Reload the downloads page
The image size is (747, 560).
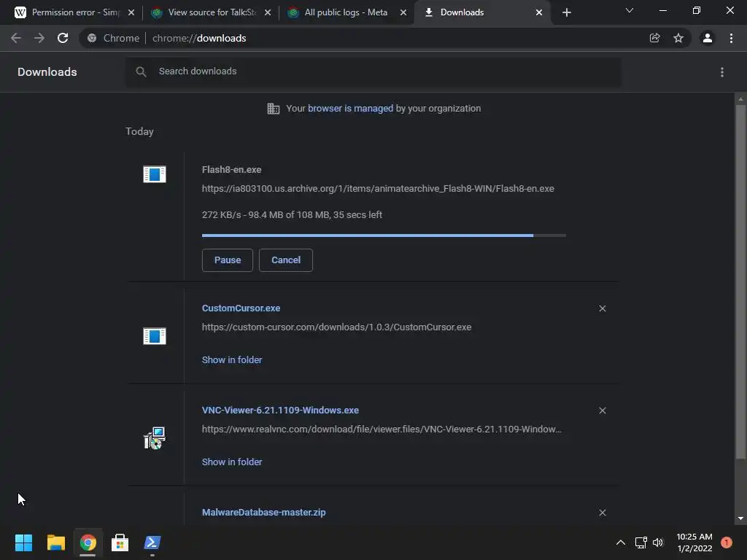tap(63, 38)
